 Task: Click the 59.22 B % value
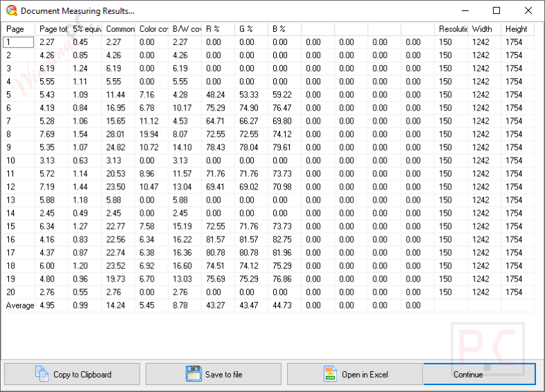[282, 95]
